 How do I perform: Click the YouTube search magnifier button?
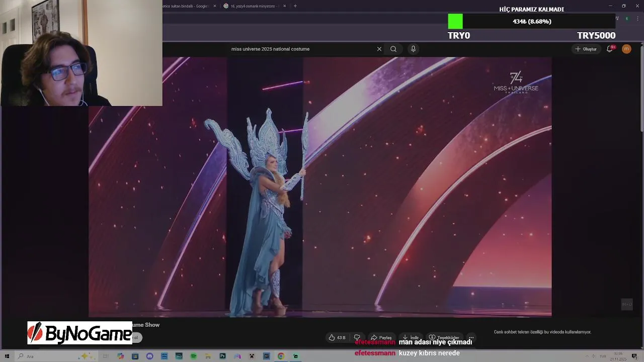393,49
